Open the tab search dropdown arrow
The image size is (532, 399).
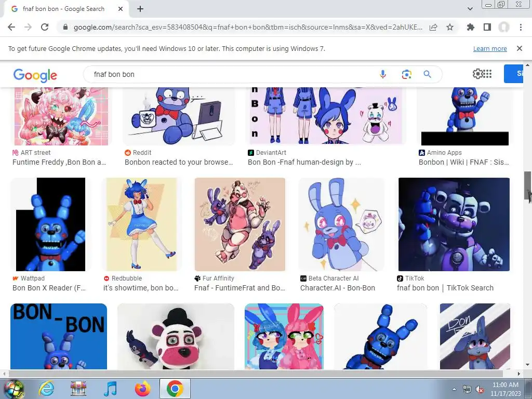pos(470,9)
